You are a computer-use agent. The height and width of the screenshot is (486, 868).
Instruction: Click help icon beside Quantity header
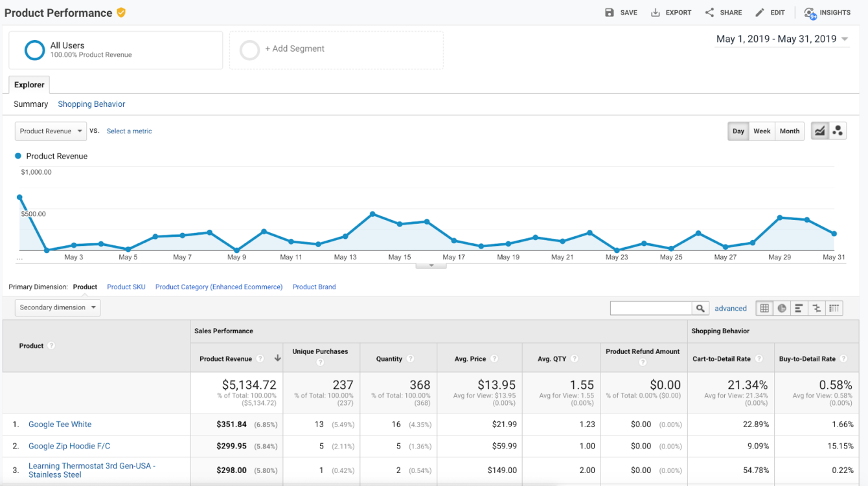411,359
